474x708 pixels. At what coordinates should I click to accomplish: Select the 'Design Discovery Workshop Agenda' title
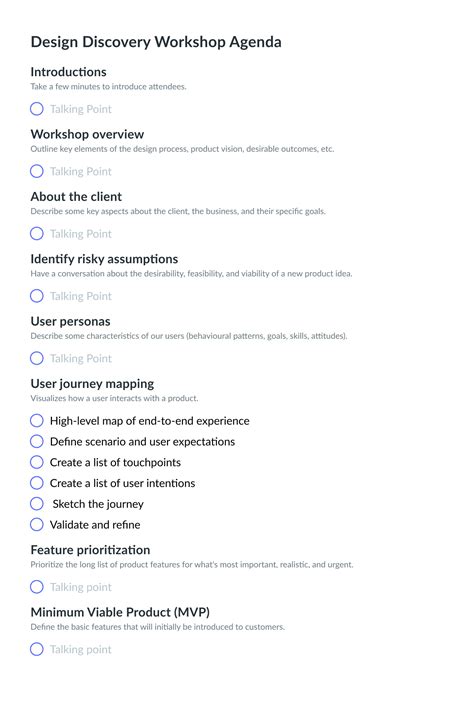tap(156, 42)
